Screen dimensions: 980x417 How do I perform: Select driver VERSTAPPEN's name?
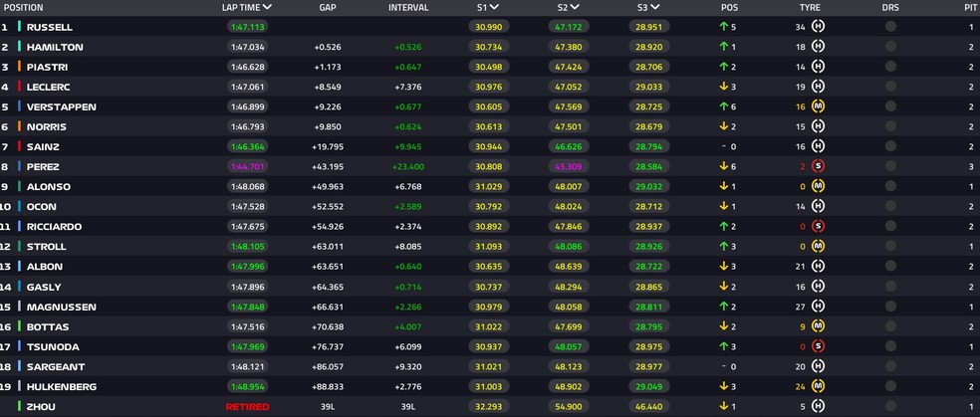62,106
